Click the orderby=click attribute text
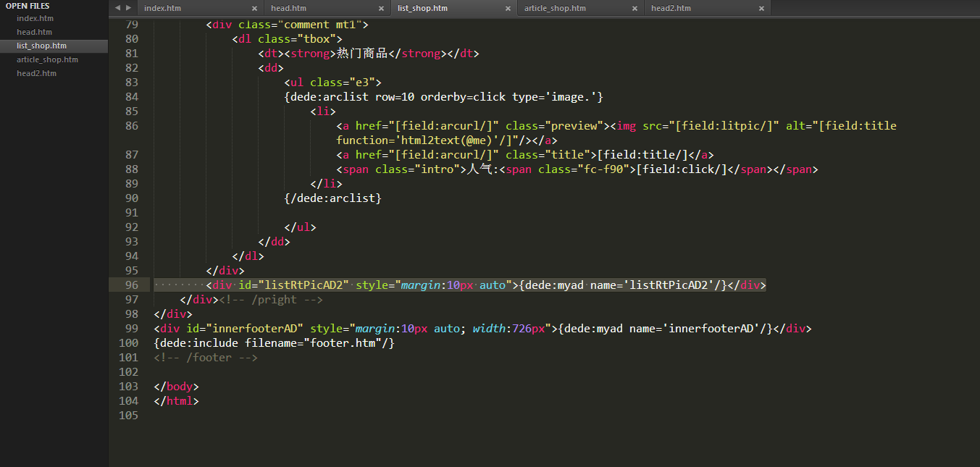 click(464, 97)
